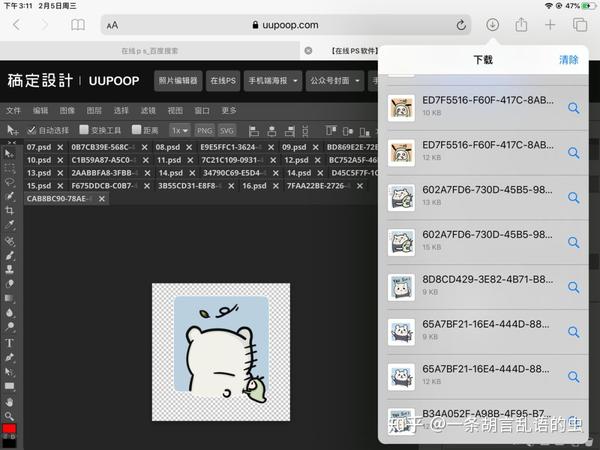Select the Spot Healing tool
Screen dimensions: 600x450
tap(10, 241)
